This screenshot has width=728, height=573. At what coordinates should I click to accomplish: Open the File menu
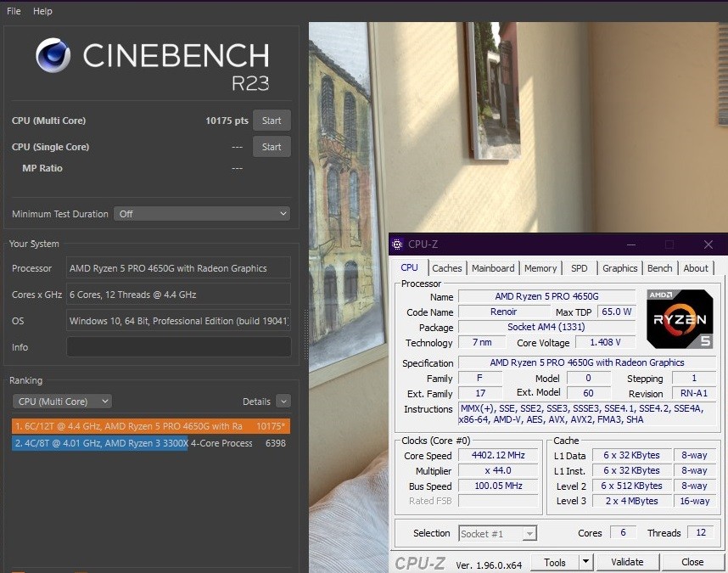coord(14,11)
